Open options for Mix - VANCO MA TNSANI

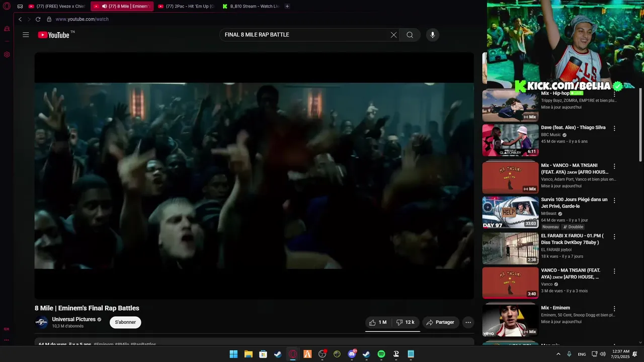click(x=614, y=166)
